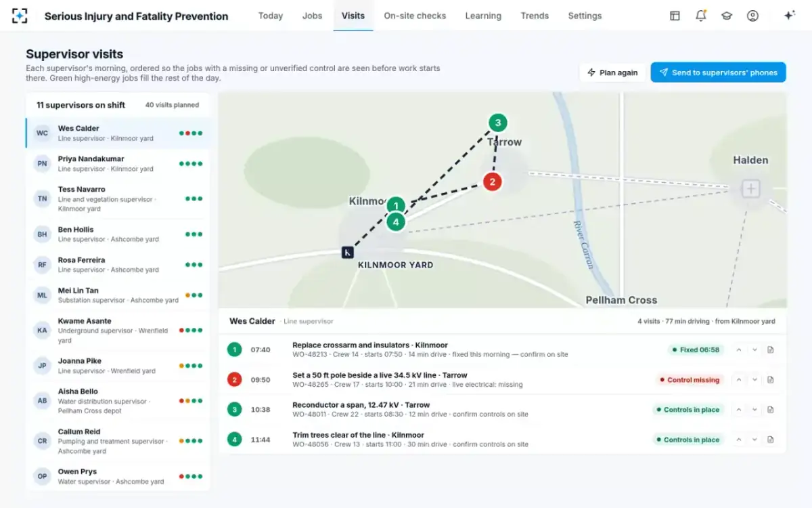
Task: Click the graduation cap learning icon
Action: [x=727, y=16]
